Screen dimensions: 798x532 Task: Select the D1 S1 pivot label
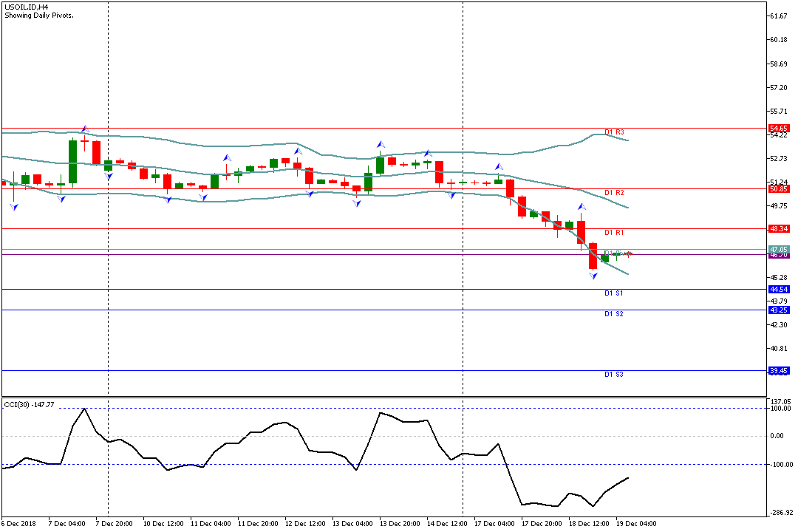click(614, 293)
